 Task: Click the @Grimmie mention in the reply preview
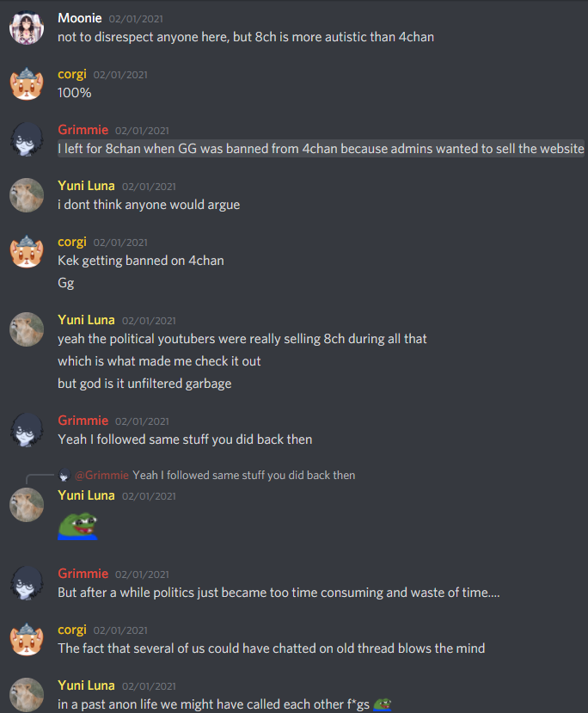pos(101,475)
